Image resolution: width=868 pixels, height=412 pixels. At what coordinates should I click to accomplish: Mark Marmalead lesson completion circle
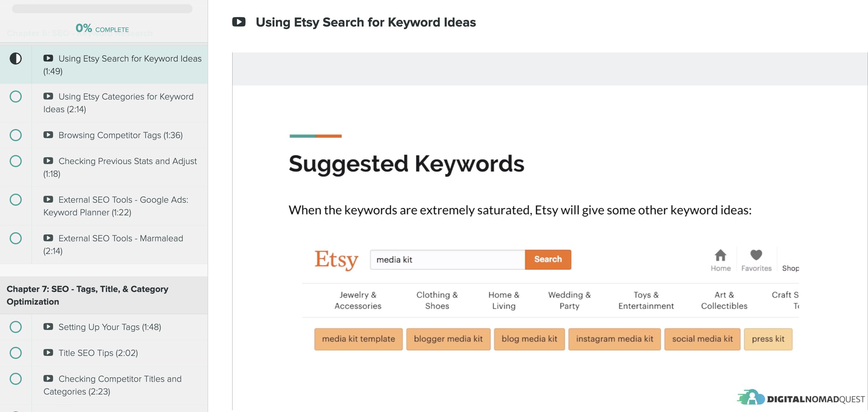coord(15,238)
